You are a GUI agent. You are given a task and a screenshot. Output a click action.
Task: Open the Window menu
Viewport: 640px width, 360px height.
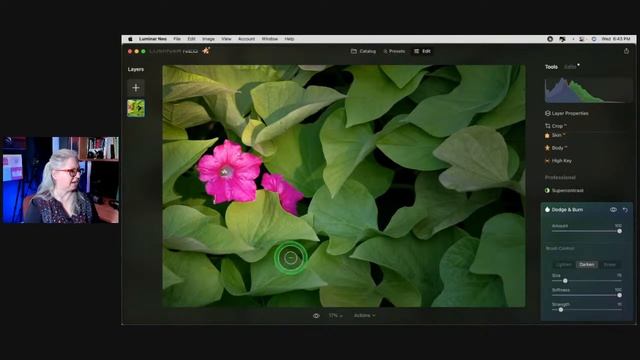point(269,39)
